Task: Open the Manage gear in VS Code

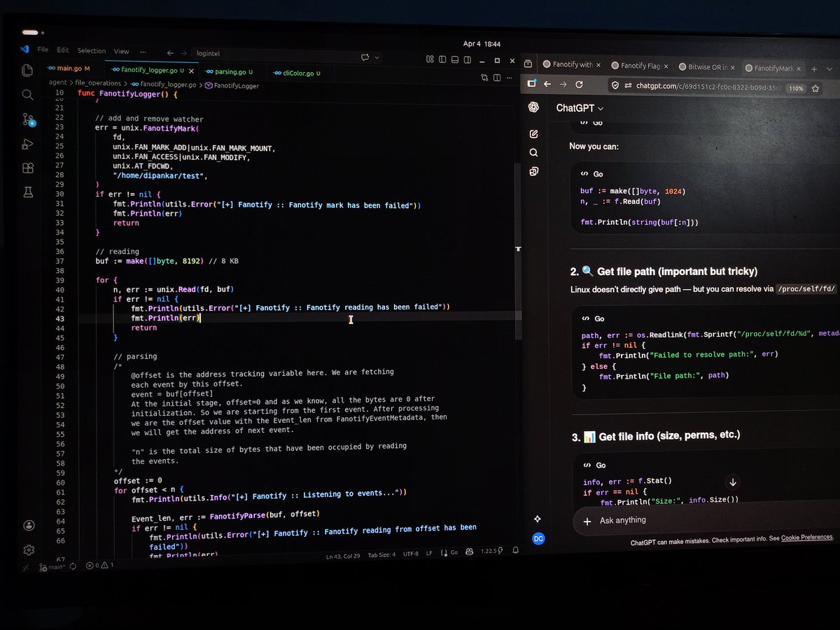Action: click(28, 549)
